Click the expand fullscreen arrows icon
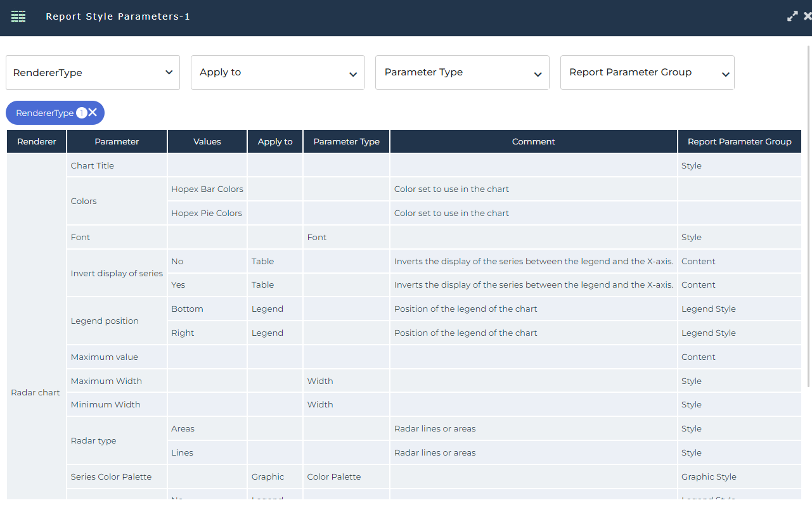This screenshot has width=812, height=505. click(792, 17)
